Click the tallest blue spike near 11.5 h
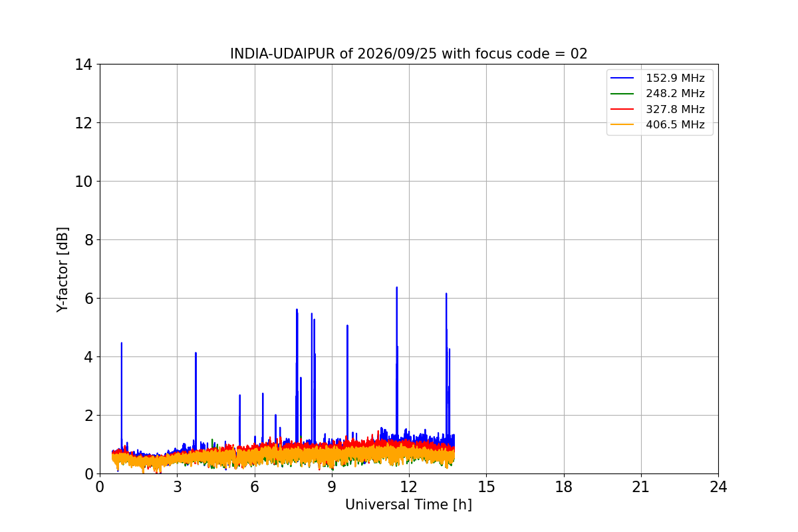798x532 pixels. (396, 288)
